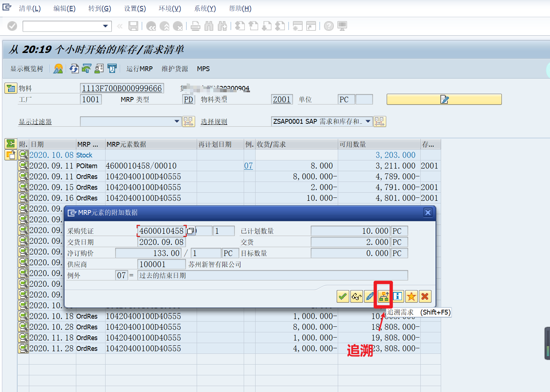550x392 pixels.
Task: Open the 显示过滤器 dropdown
Action: (177, 122)
